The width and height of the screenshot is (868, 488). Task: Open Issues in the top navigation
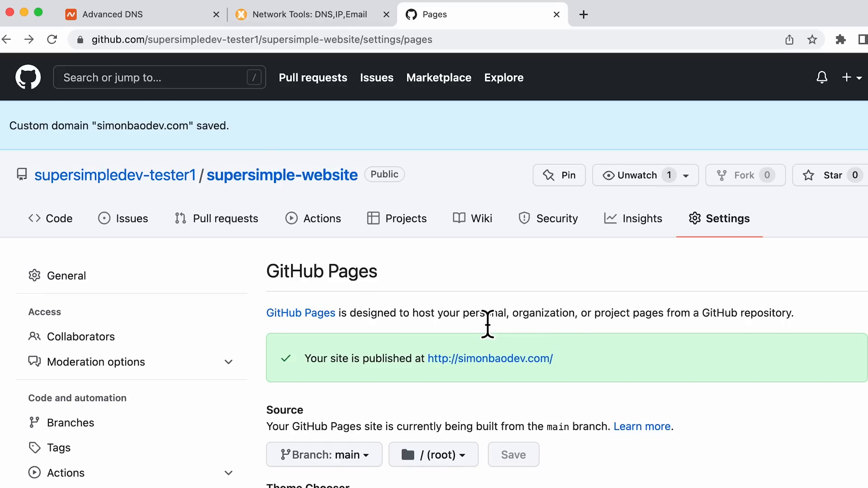[377, 77]
